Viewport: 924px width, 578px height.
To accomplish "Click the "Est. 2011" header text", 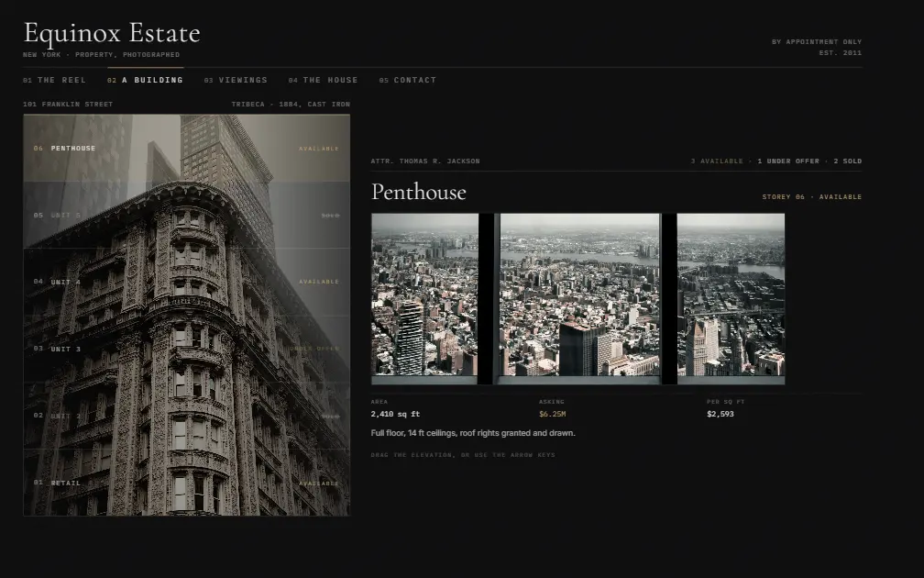I will tap(841, 53).
